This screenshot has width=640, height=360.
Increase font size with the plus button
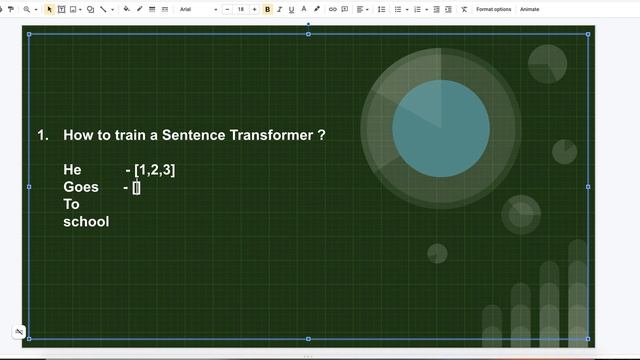pos(254,9)
